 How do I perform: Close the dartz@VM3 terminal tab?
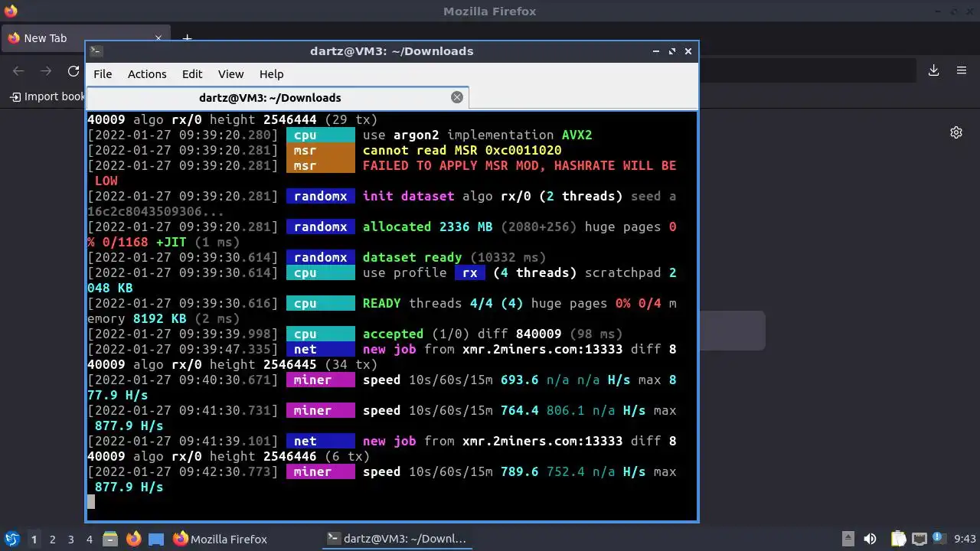tap(457, 97)
